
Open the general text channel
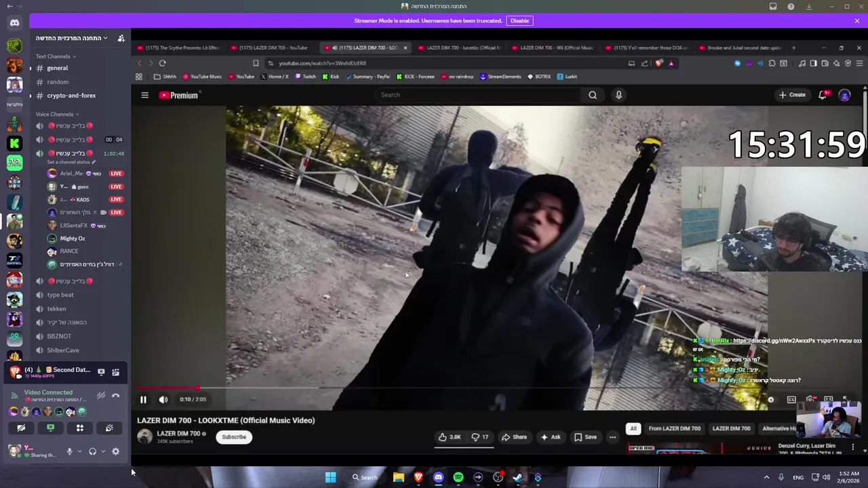click(x=79, y=68)
